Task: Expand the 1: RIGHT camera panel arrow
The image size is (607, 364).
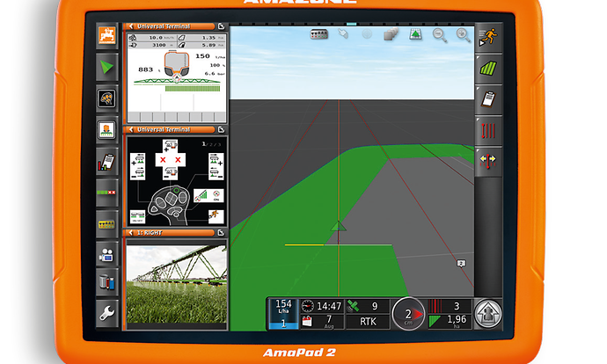Action: pyautogui.click(x=132, y=233)
